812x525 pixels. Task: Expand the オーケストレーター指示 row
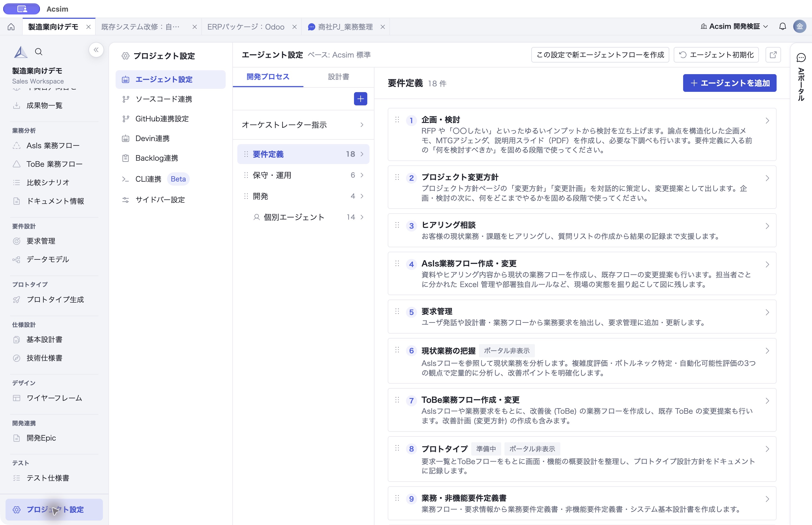tap(303, 125)
